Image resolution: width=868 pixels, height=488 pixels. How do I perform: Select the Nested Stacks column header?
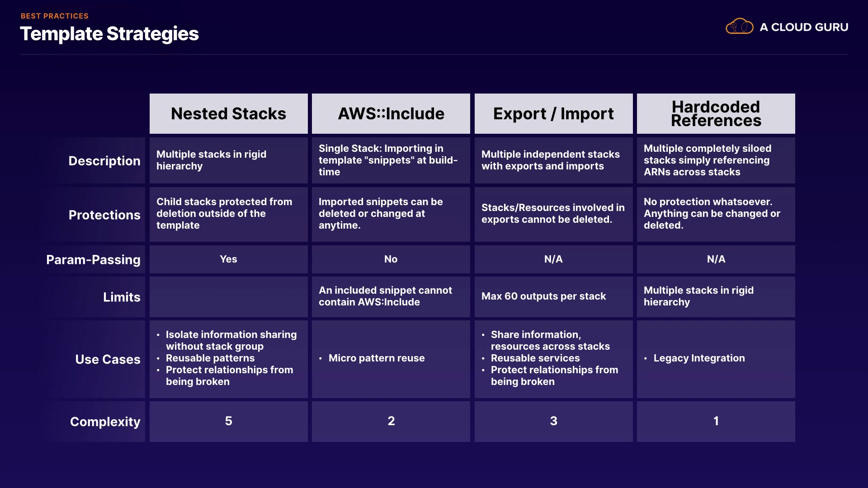(228, 113)
